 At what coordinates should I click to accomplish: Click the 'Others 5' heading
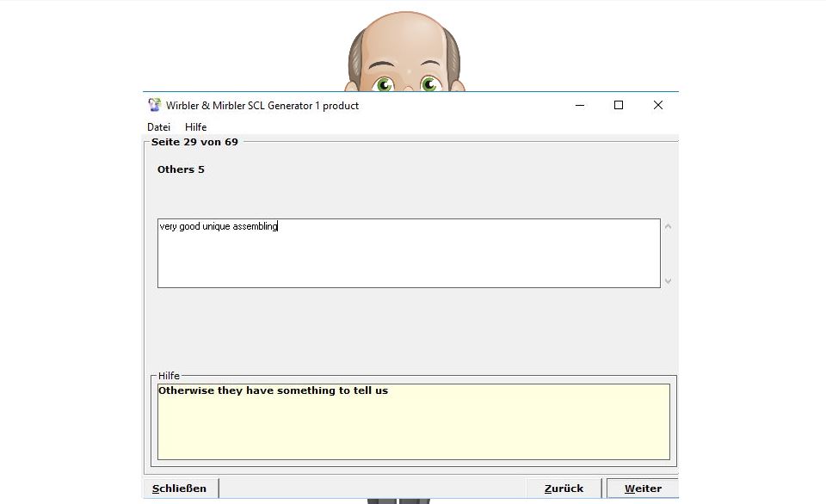point(181,169)
